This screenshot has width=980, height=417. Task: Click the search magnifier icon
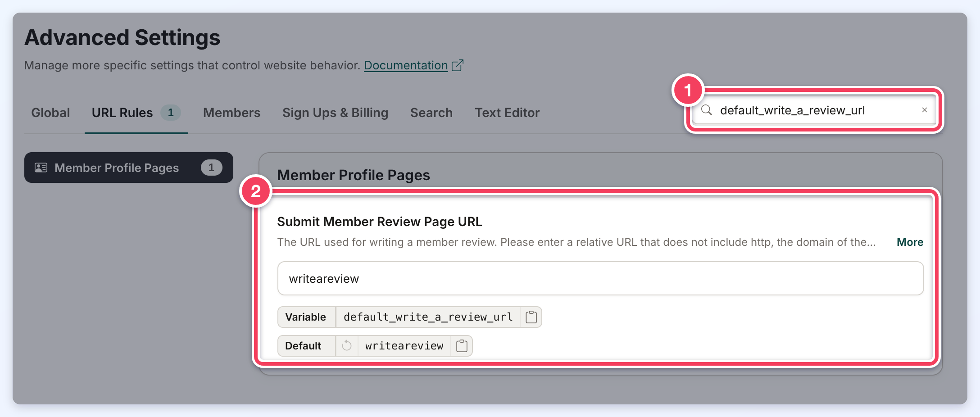[x=707, y=110]
